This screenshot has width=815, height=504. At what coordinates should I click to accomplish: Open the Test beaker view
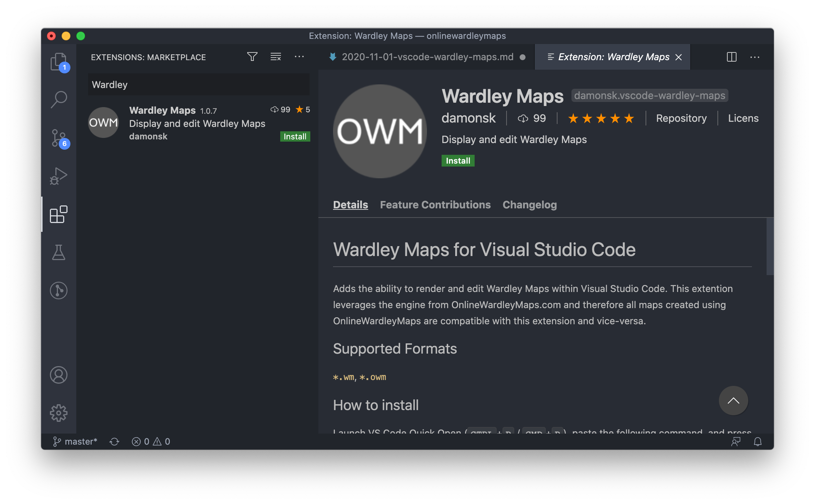click(x=59, y=252)
